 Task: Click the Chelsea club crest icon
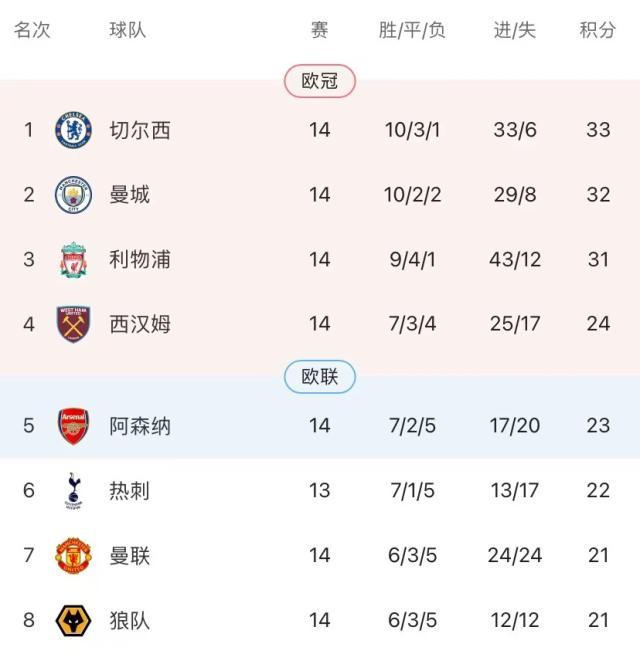[x=73, y=130]
